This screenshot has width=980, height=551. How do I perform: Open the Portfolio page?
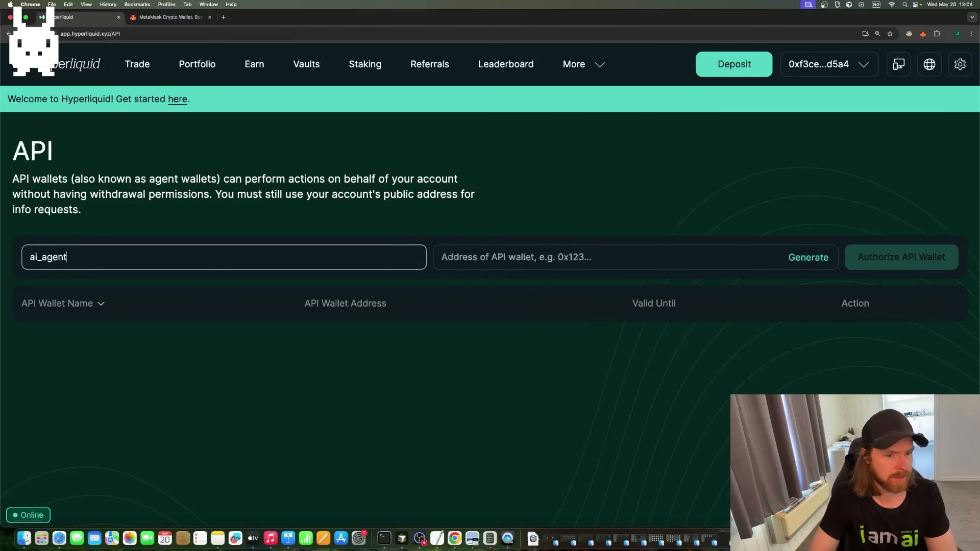[197, 64]
